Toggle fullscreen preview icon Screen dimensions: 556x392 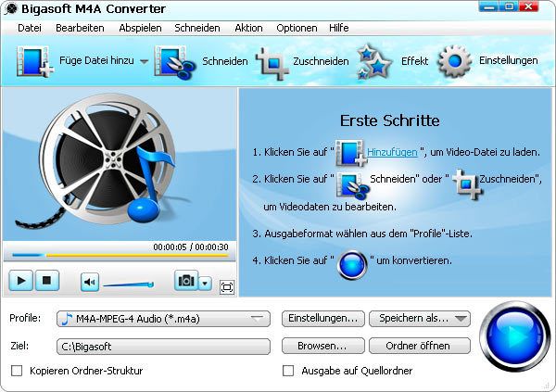pos(226,287)
